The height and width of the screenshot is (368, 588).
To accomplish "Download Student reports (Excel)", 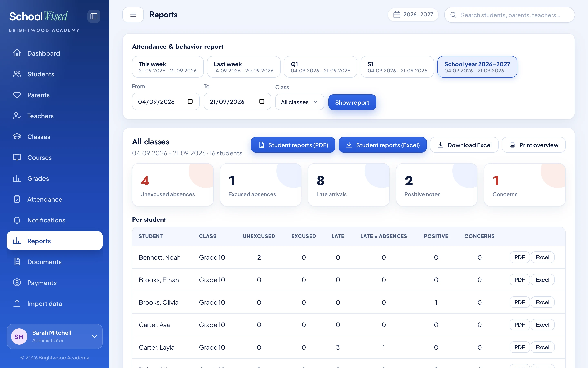I will tap(382, 145).
